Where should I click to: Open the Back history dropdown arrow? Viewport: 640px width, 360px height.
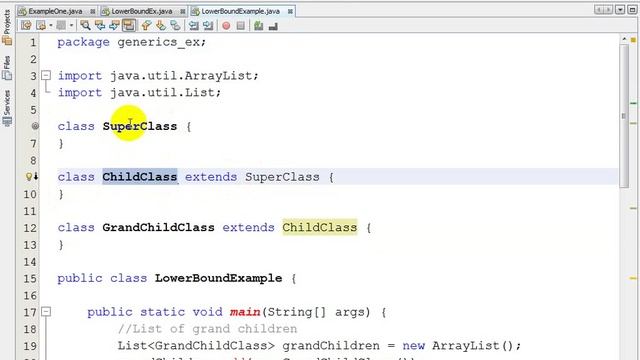coord(51,26)
